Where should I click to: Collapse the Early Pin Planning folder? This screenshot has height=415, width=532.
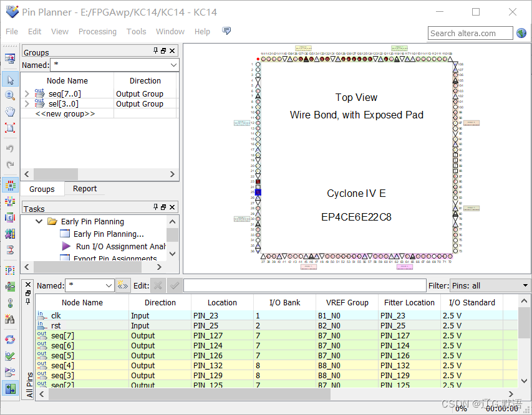coord(39,221)
